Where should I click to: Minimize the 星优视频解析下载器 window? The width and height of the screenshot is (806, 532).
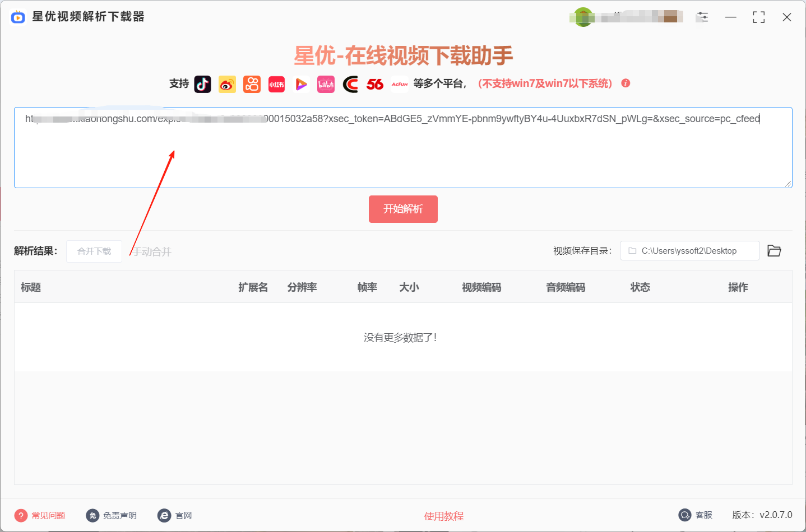click(730, 17)
